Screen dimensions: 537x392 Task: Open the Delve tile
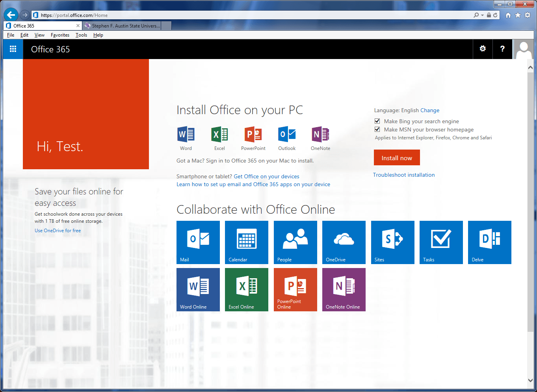tap(490, 242)
